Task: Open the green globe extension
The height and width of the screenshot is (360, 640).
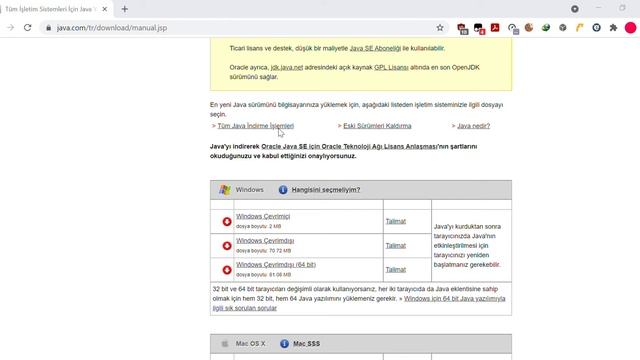Action: click(546, 28)
